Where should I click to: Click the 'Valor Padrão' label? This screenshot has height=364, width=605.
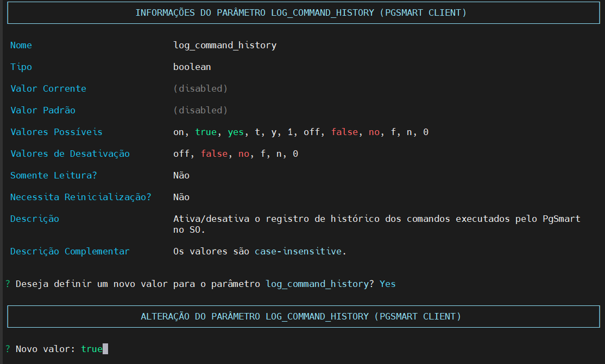(x=43, y=110)
